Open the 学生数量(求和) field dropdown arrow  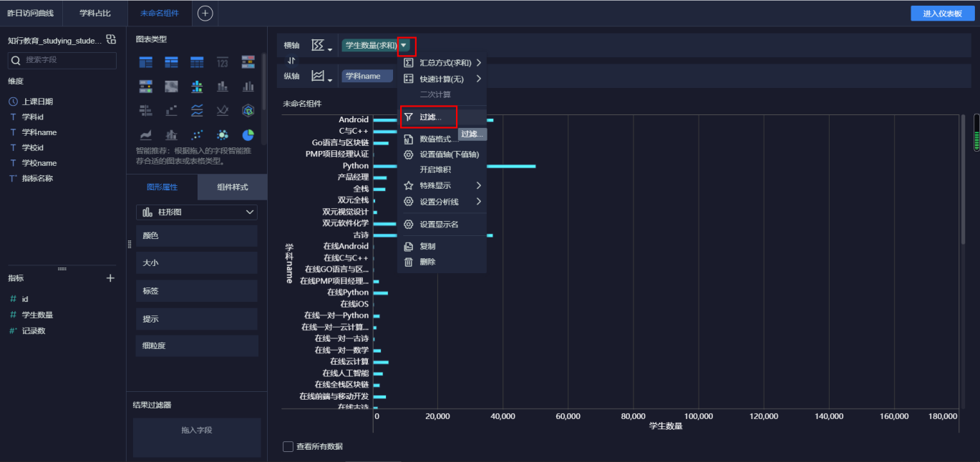pyautogui.click(x=404, y=45)
